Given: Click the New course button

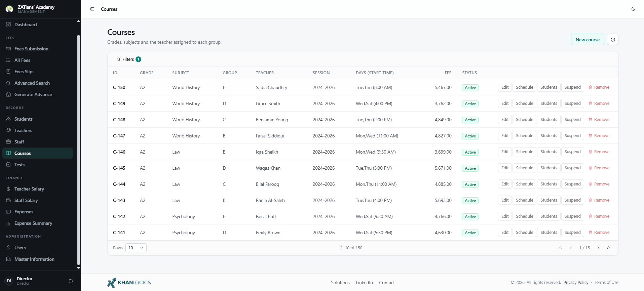Looking at the screenshot, I should [x=588, y=39].
